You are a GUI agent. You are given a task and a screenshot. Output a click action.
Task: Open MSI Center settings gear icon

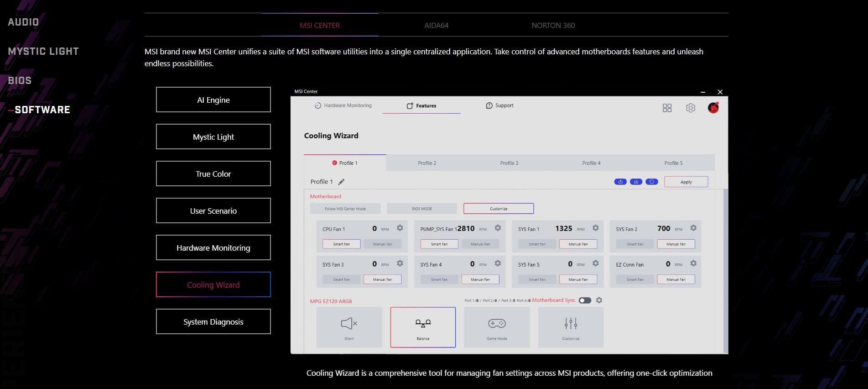point(690,108)
